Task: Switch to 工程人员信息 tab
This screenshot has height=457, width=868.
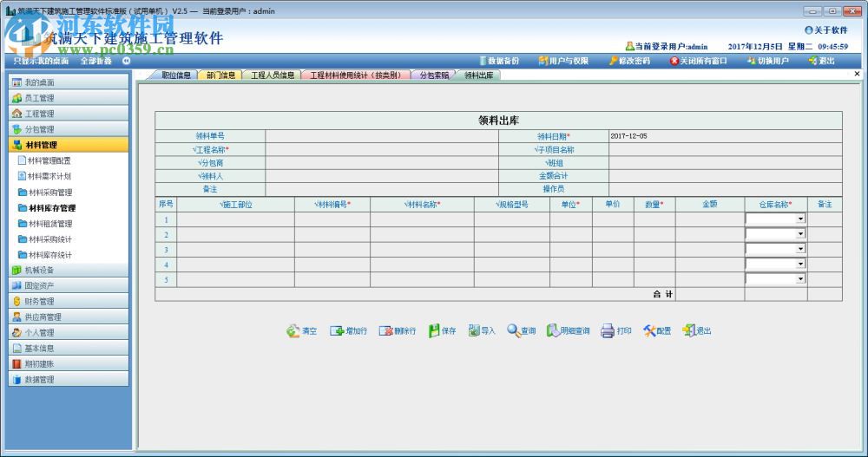Action: click(x=273, y=75)
